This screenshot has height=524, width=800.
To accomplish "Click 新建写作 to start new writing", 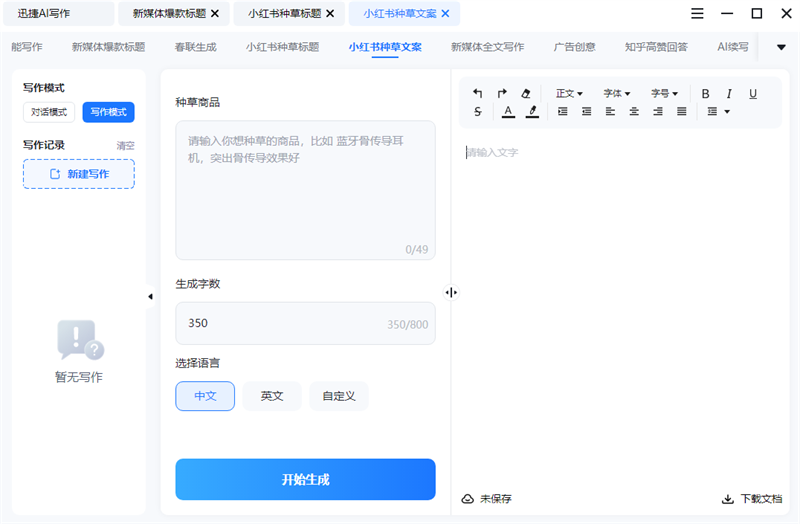I will pos(79,174).
